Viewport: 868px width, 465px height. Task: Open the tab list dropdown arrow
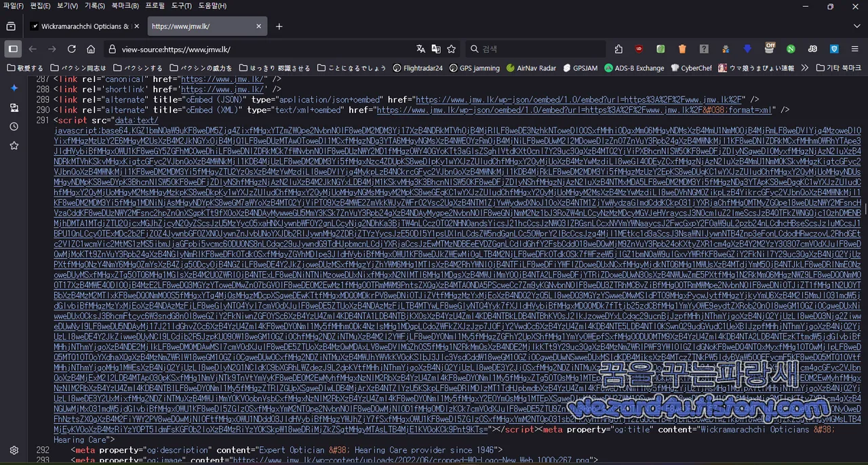pos(857,26)
